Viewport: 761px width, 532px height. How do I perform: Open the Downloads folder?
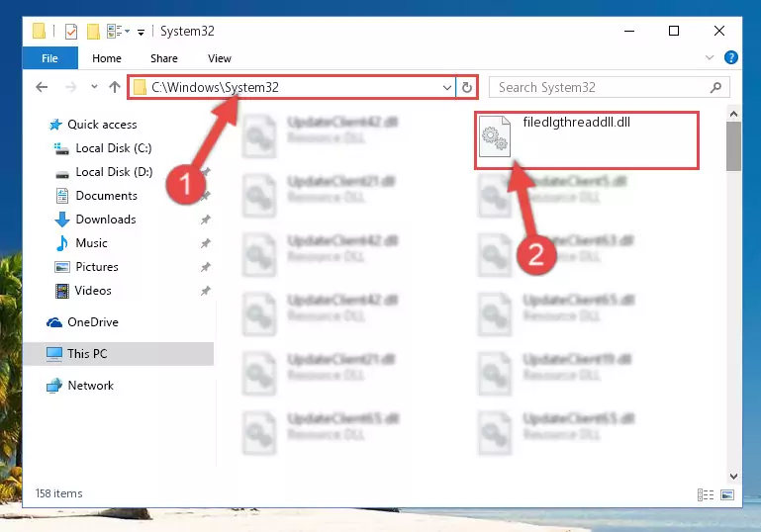point(105,220)
